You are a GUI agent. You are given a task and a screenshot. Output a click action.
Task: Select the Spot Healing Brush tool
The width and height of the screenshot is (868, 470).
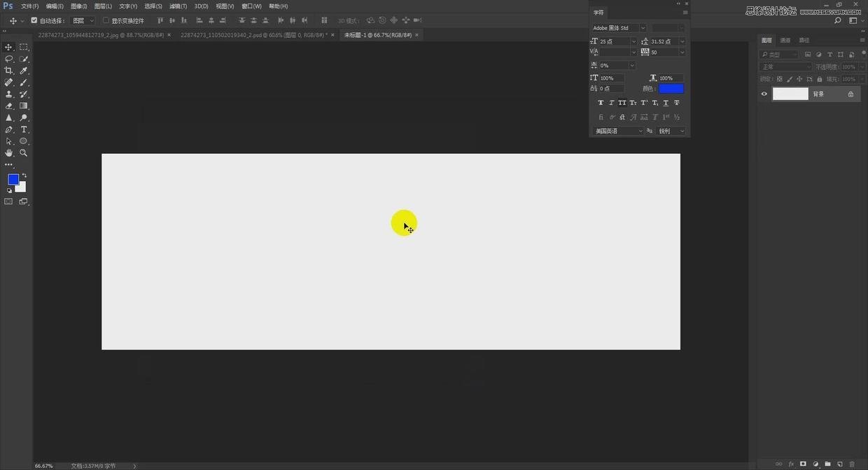(x=9, y=83)
